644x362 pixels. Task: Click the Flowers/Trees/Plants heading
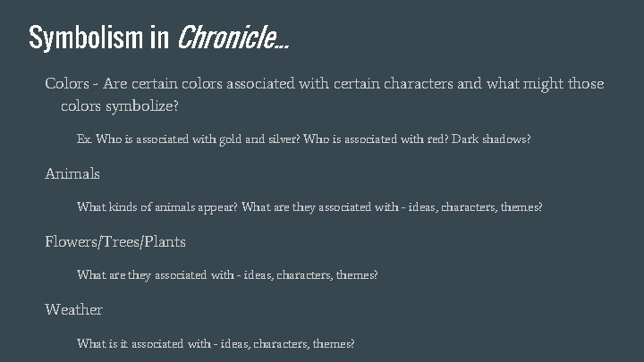115,241
